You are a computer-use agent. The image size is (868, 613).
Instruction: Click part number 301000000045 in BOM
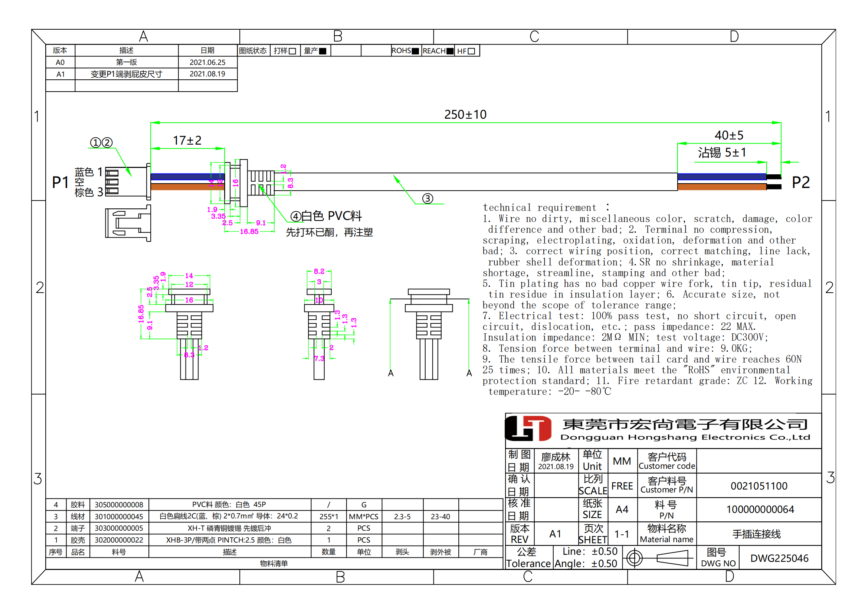119,516
